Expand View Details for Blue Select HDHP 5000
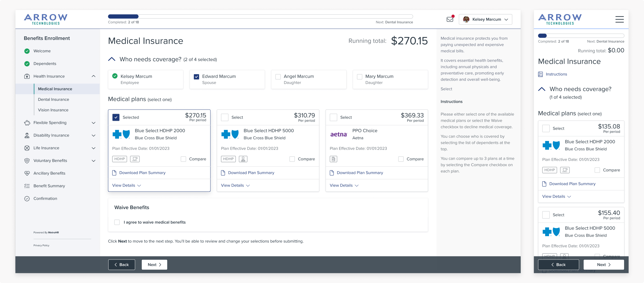Image resolution: width=644 pixels, height=283 pixels. click(x=235, y=186)
